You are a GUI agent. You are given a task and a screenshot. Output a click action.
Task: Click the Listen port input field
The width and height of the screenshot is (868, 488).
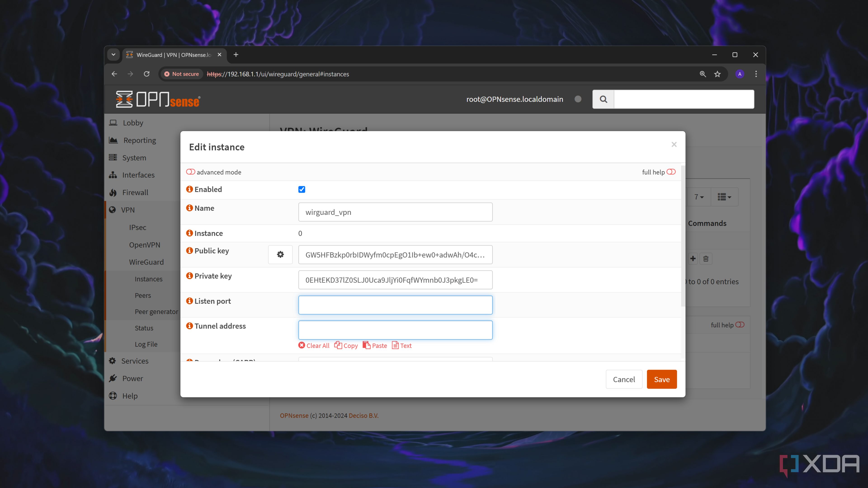point(395,305)
